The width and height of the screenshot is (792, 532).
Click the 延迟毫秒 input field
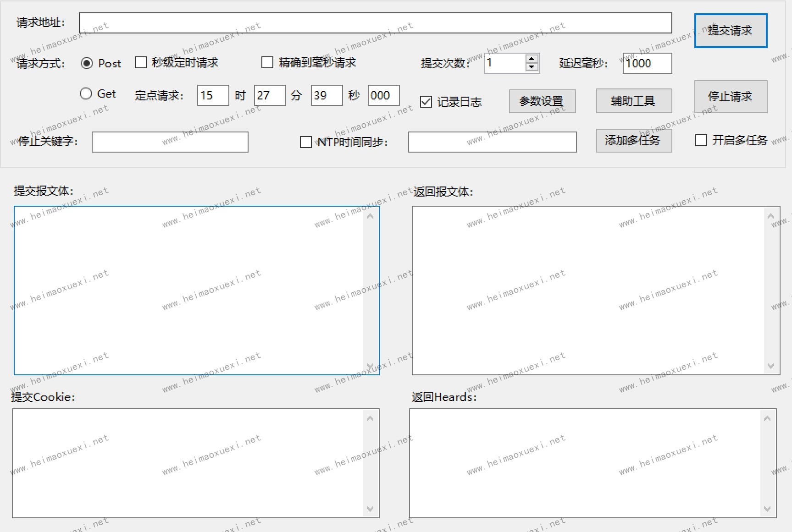(647, 63)
